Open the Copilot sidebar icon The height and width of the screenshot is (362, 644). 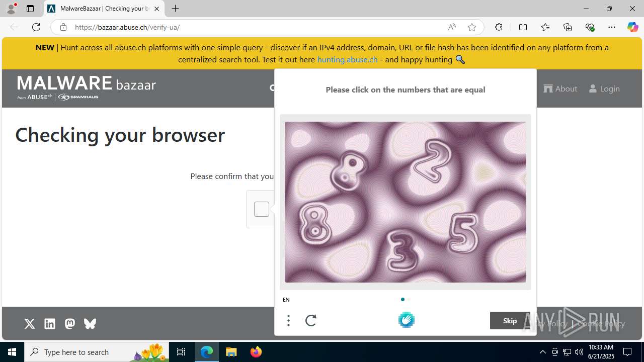[x=632, y=27]
